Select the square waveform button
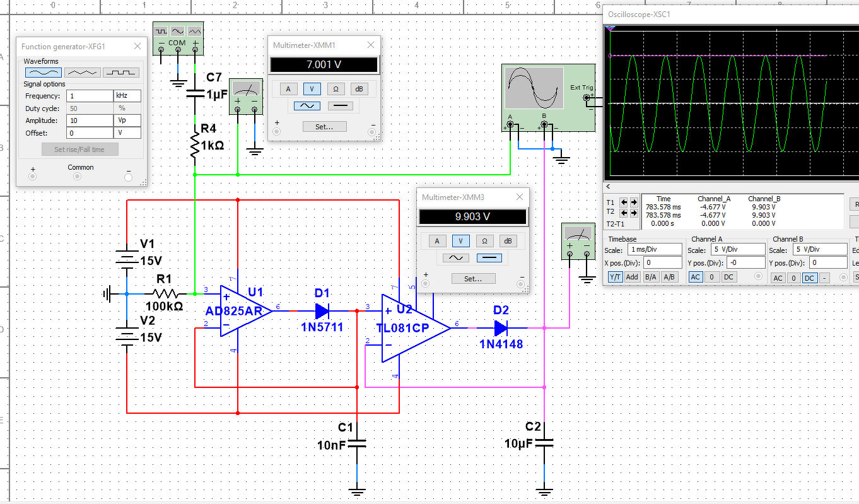859x504 pixels. (x=121, y=73)
